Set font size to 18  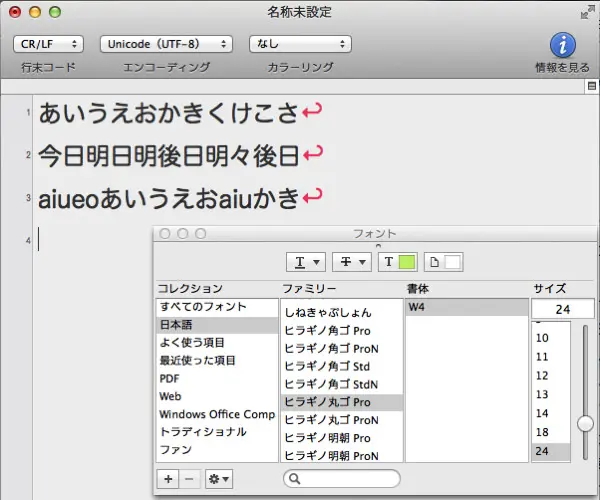(551, 432)
